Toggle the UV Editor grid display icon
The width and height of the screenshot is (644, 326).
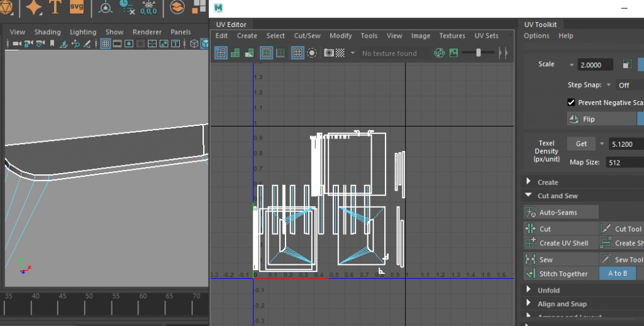(x=297, y=53)
